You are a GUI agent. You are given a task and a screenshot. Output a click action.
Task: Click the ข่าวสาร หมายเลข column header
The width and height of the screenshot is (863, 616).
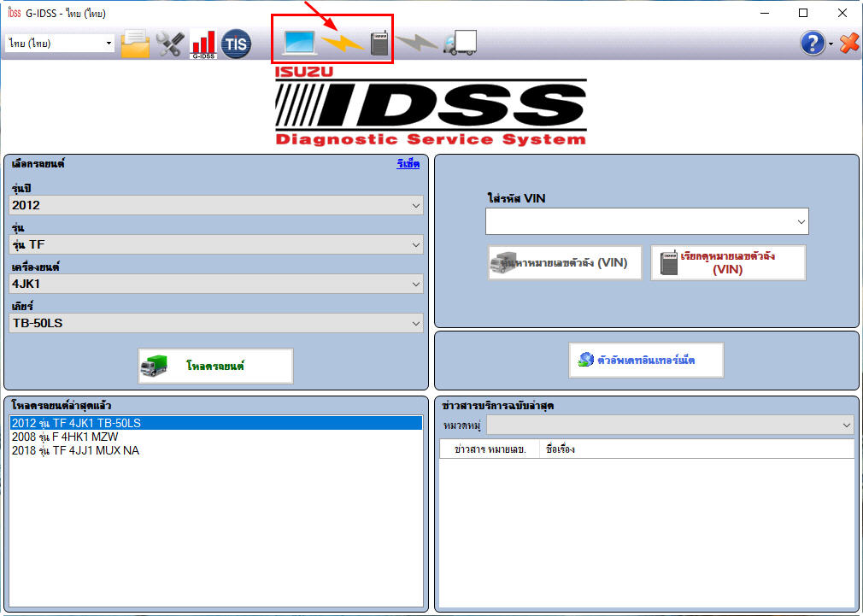(x=490, y=449)
